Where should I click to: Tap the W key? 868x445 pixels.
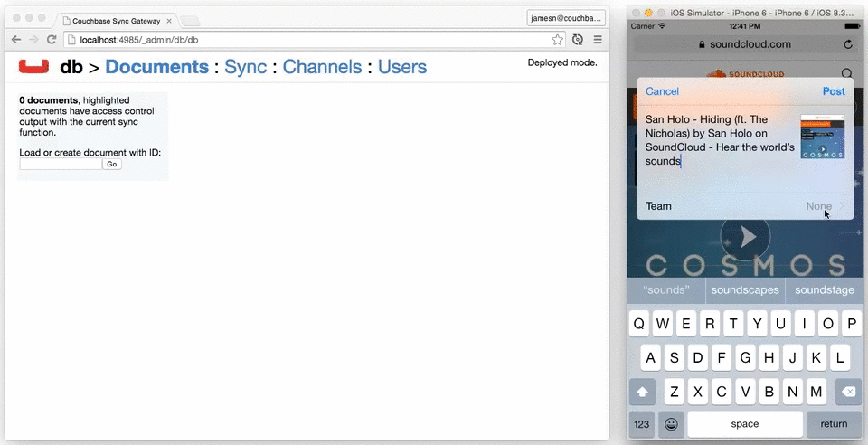(x=663, y=324)
